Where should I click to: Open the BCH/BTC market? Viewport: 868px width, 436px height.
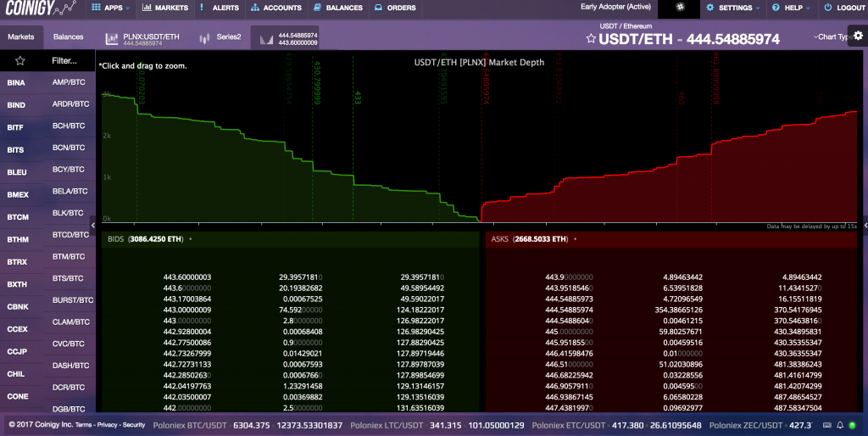pyautogui.click(x=69, y=126)
